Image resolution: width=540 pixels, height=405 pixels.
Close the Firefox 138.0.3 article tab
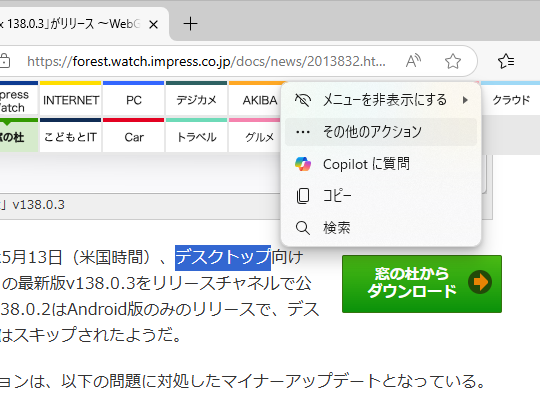154,24
